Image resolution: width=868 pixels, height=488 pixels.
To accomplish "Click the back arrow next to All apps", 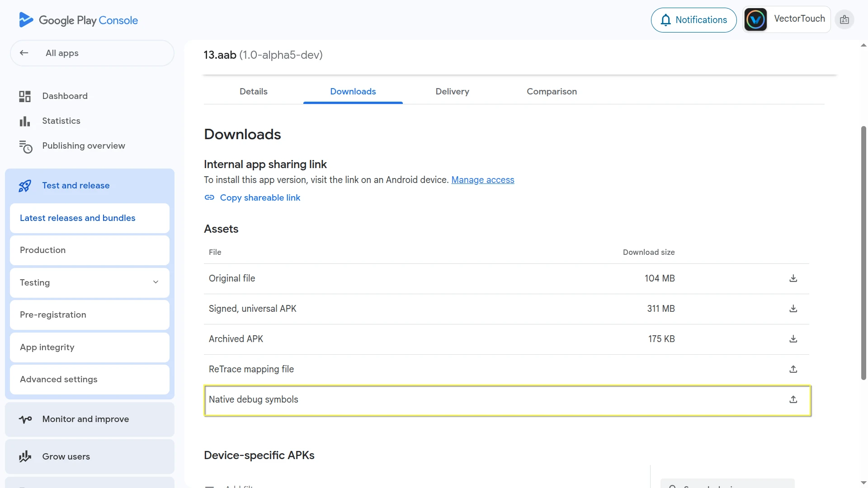I will coord(24,53).
